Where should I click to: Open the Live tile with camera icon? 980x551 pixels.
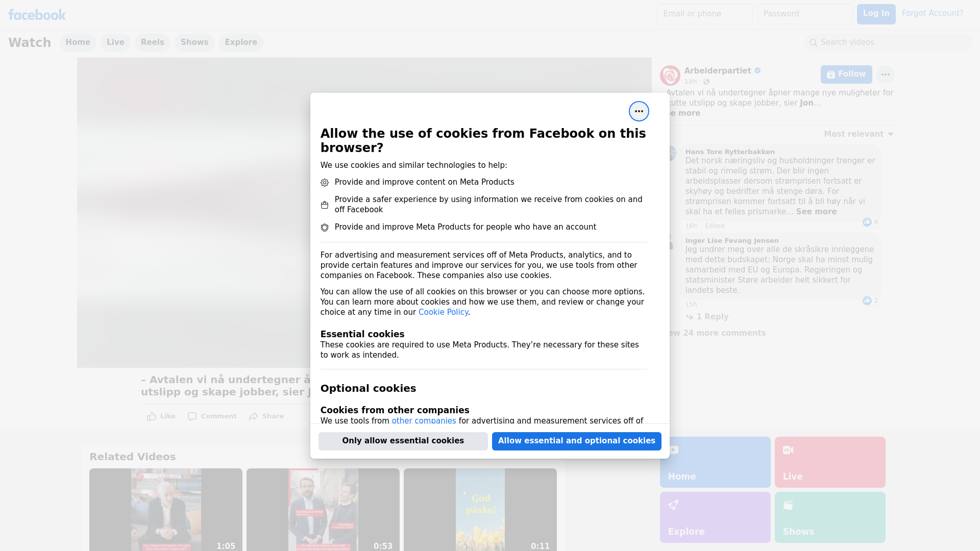coord(830,462)
